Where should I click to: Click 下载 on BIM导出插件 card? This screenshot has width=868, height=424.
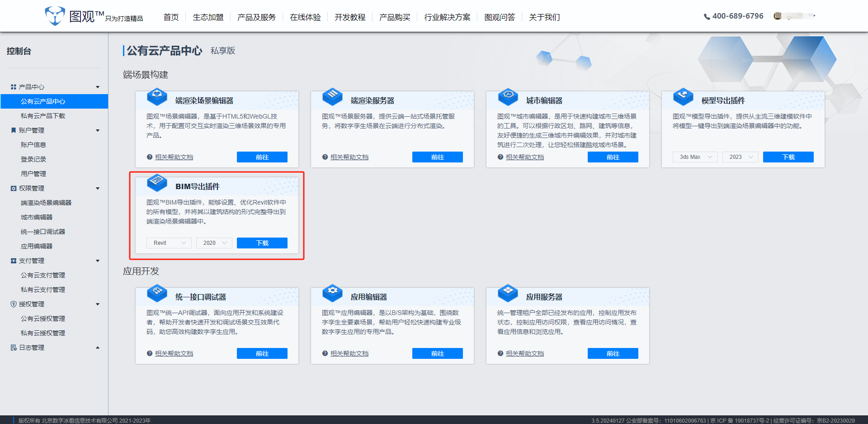pos(262,243)
